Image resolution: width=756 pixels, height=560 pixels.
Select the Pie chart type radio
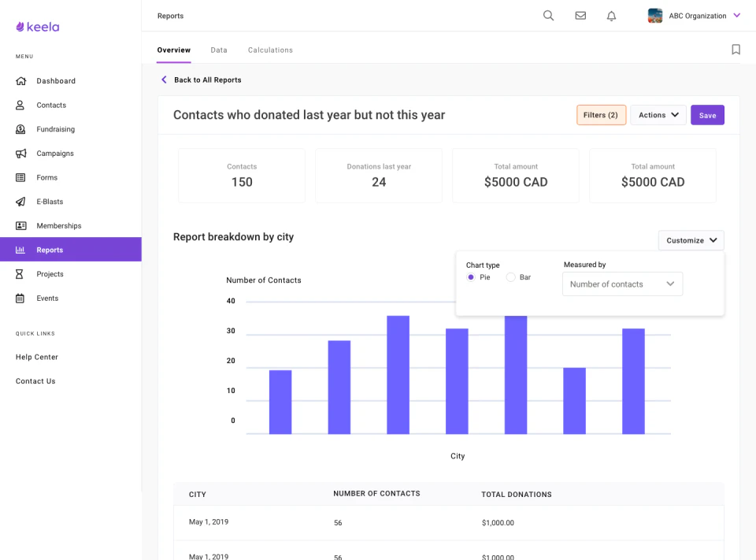[x=471, y=277]
